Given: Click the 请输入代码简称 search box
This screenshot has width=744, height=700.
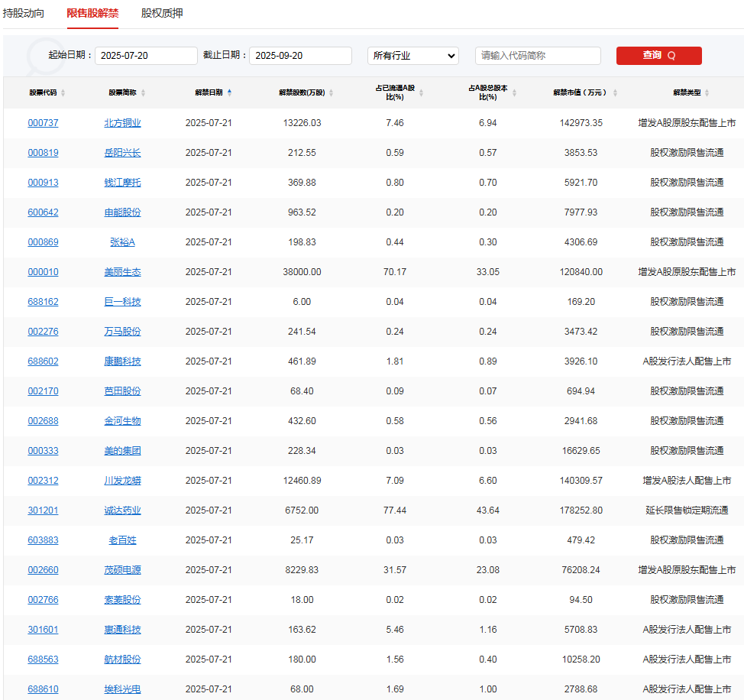Looking at the screenshot, I should pyautogui.click(x=538, y=56).
